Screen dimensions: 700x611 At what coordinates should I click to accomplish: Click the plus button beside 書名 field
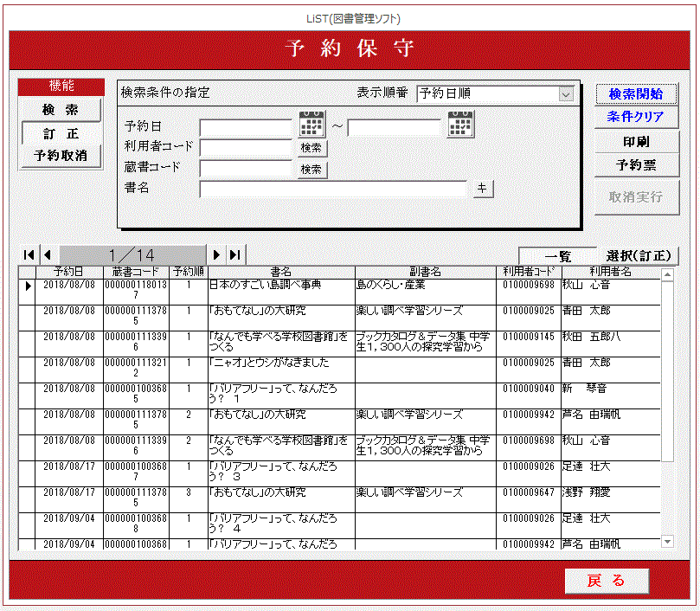click(482, 189)
